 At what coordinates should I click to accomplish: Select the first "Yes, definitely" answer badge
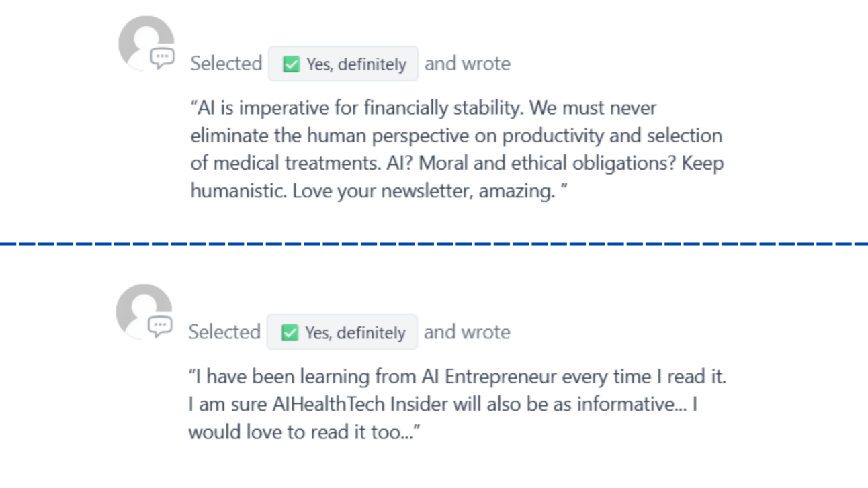tap(343, 64)
